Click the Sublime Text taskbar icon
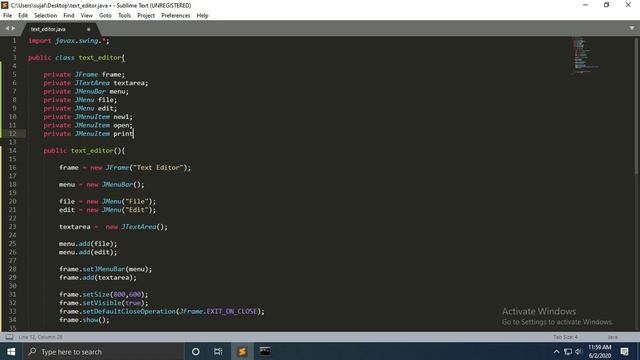The width and height of the screenshot is (640, 360). 242,351
